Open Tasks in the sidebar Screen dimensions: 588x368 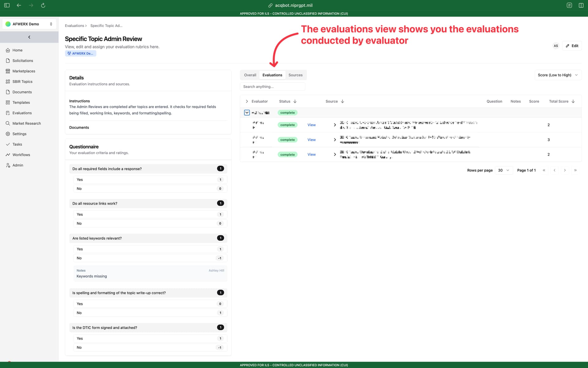17,144
